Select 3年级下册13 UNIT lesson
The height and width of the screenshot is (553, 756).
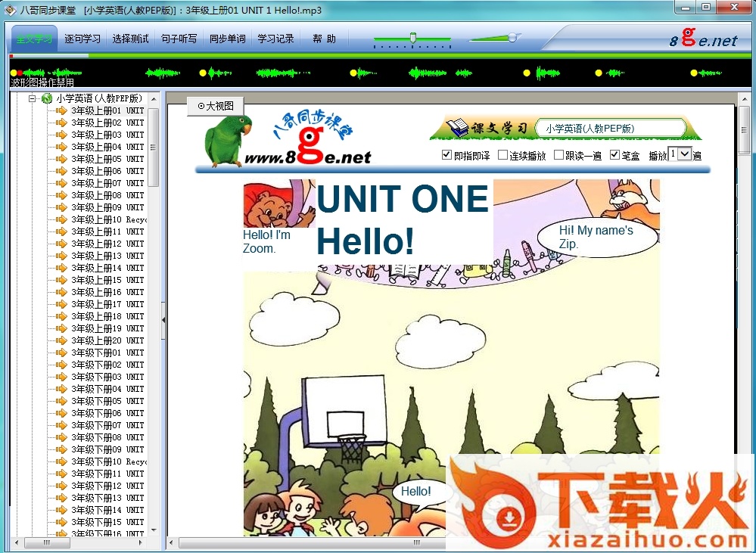coord(107,498)
